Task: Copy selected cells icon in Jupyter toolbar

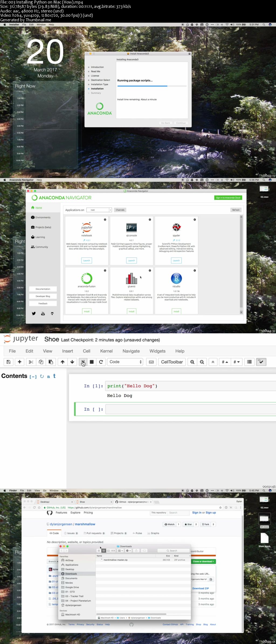Action: tap(41, 362)
